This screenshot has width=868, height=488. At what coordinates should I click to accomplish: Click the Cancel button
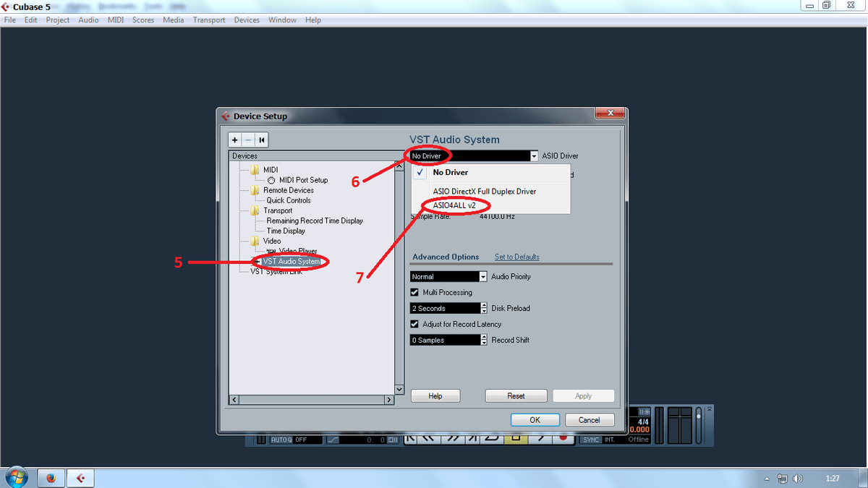(589, 420)
